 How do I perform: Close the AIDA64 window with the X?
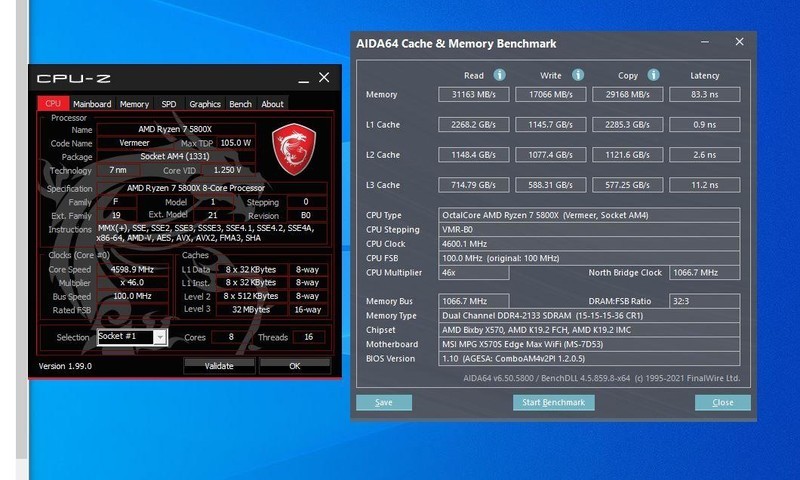739,42
